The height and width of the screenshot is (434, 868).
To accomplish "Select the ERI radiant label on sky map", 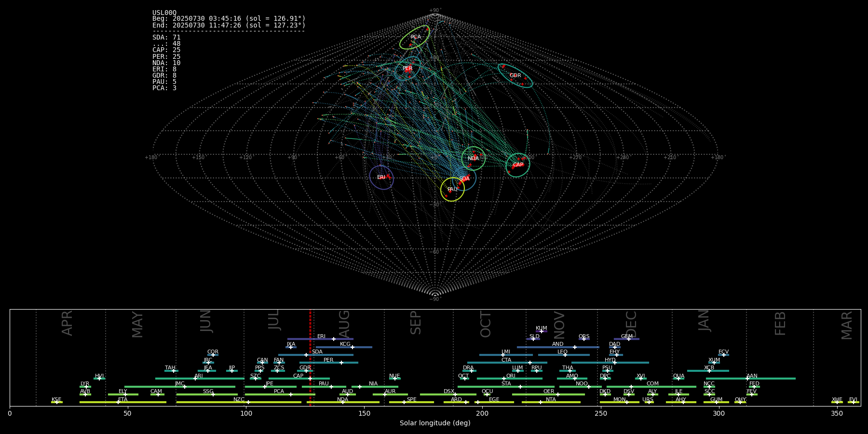I will (381, 177).
